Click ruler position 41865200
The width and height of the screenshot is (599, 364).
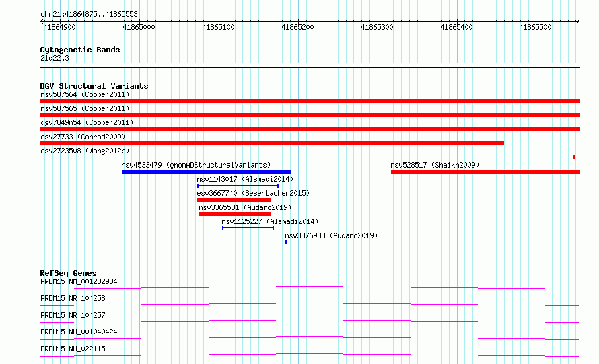(298, 27)
